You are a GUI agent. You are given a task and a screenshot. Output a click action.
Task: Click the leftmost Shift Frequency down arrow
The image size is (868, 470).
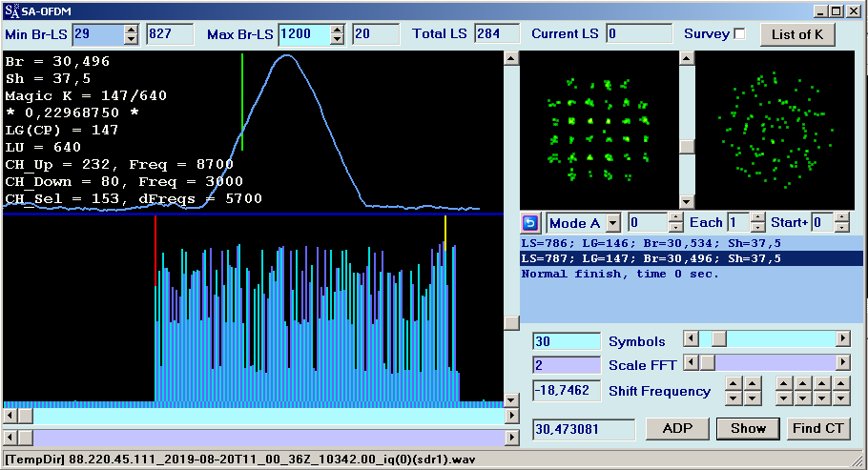click(x=734, y=398)
